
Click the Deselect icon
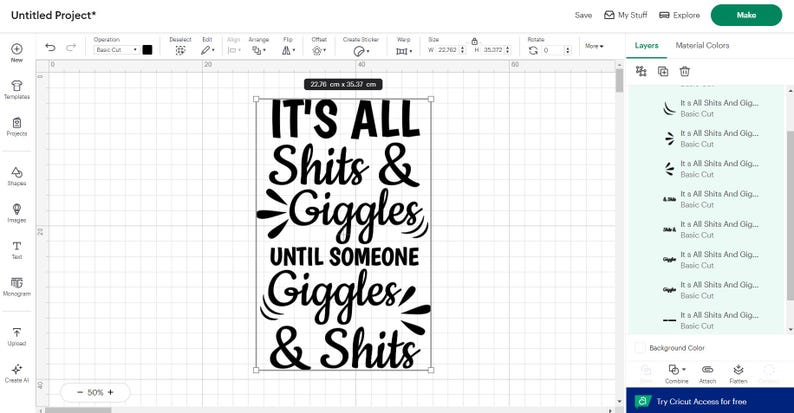(x=180, y=50)
